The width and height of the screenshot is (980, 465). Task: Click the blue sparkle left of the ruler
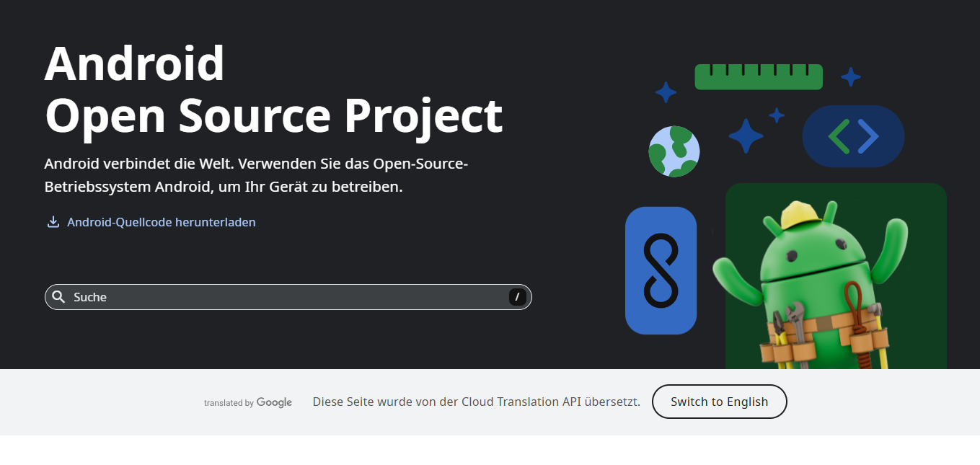click(665, 92)
